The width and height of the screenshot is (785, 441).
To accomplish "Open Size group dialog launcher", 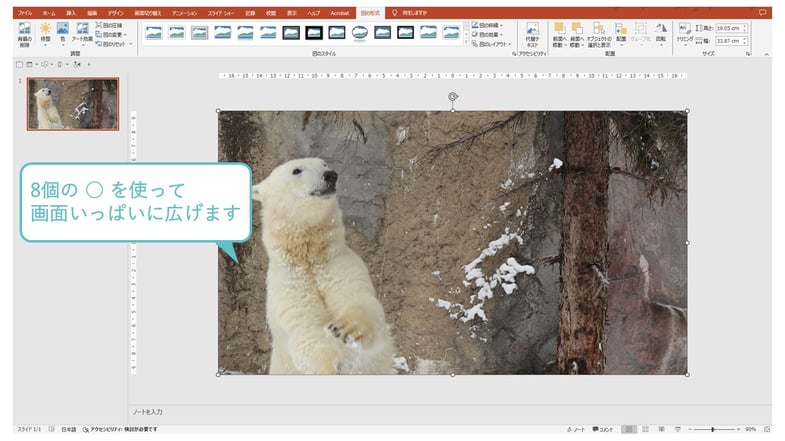I will point(748,54).
